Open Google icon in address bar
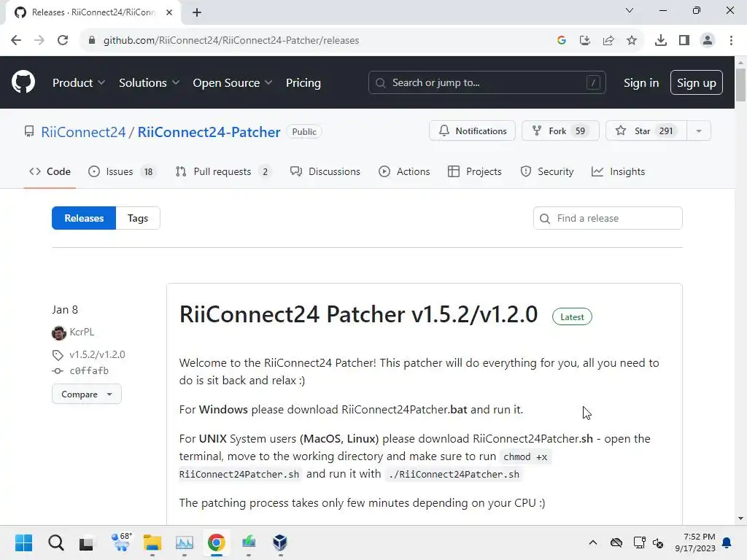The height and width of the screenshot is (560, 747). 561,41
